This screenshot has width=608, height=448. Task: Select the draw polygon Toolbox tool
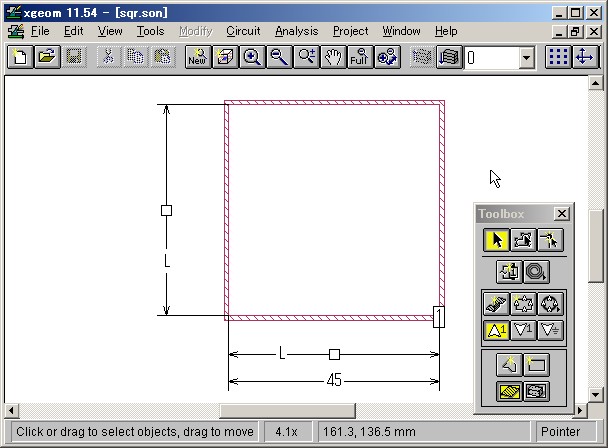[510, 365]
